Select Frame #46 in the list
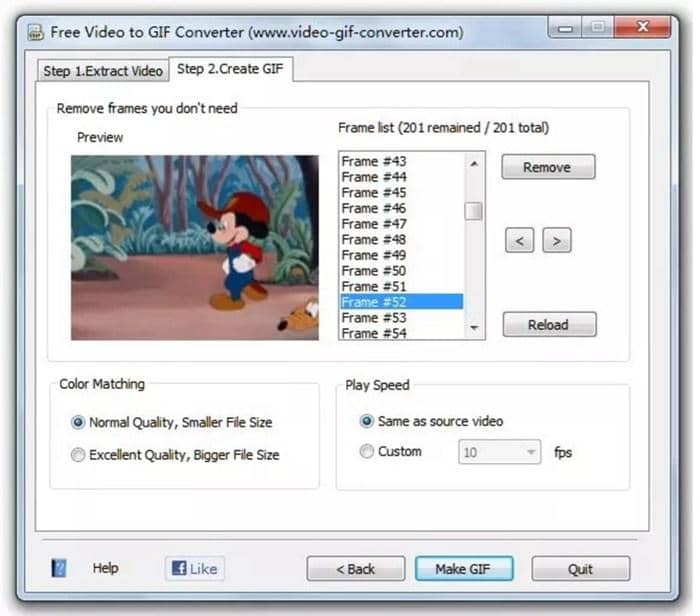 pyautogui.click(x=402, y=208)
